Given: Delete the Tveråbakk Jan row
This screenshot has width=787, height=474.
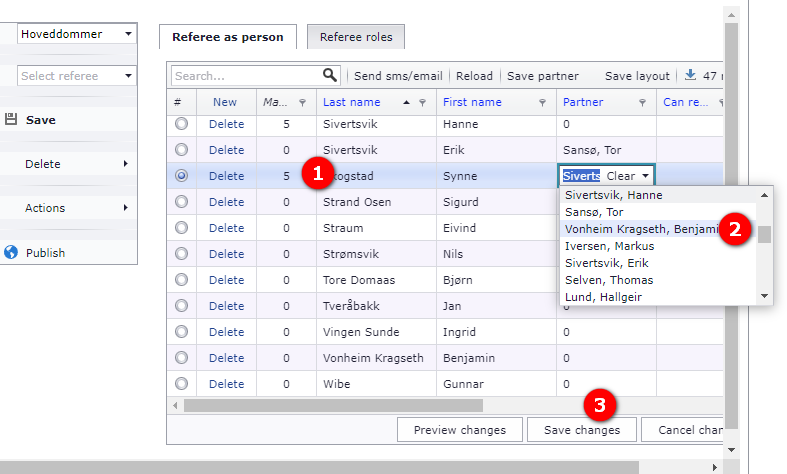Looking at the screenshot, I should (226, 306).
